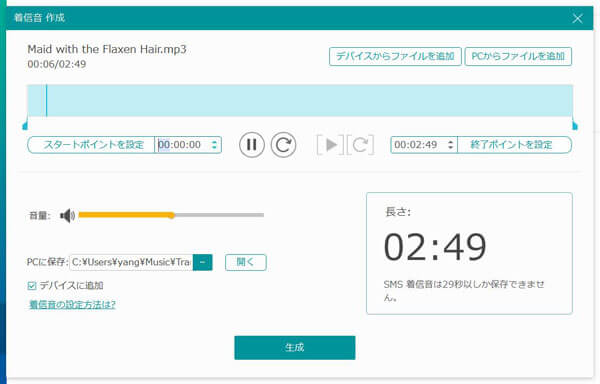The height and width of the screenshot is (384, 600).
Task: Play the selected bracketed segment
Action: pos(330,145)
